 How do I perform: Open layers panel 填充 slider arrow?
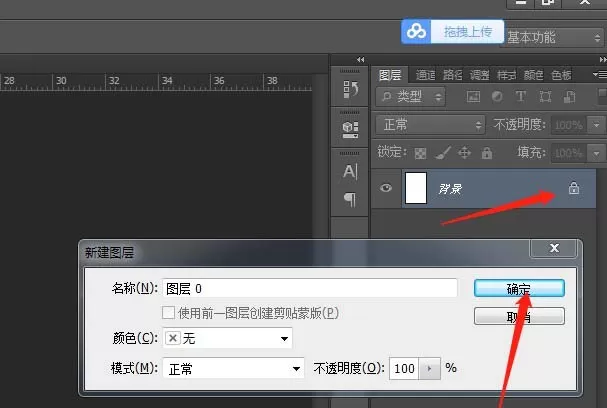[x=597, y=153]
